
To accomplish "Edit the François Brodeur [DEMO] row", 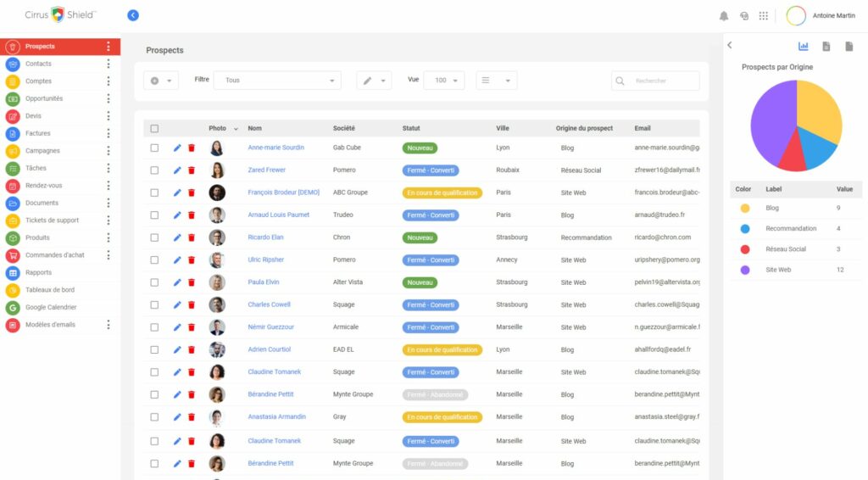I will tap(177, 193).
